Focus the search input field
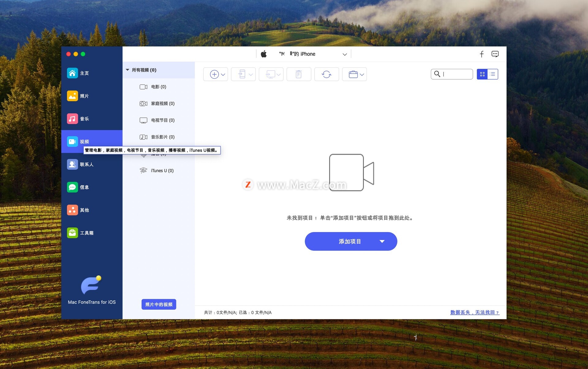Viewport: 588px width, 369px height. tap(452, 74)
